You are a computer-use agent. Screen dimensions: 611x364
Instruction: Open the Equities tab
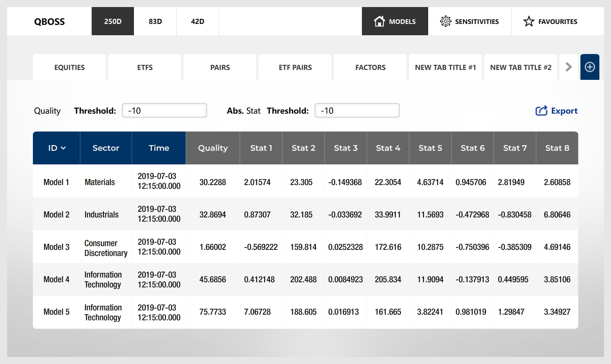70,67
